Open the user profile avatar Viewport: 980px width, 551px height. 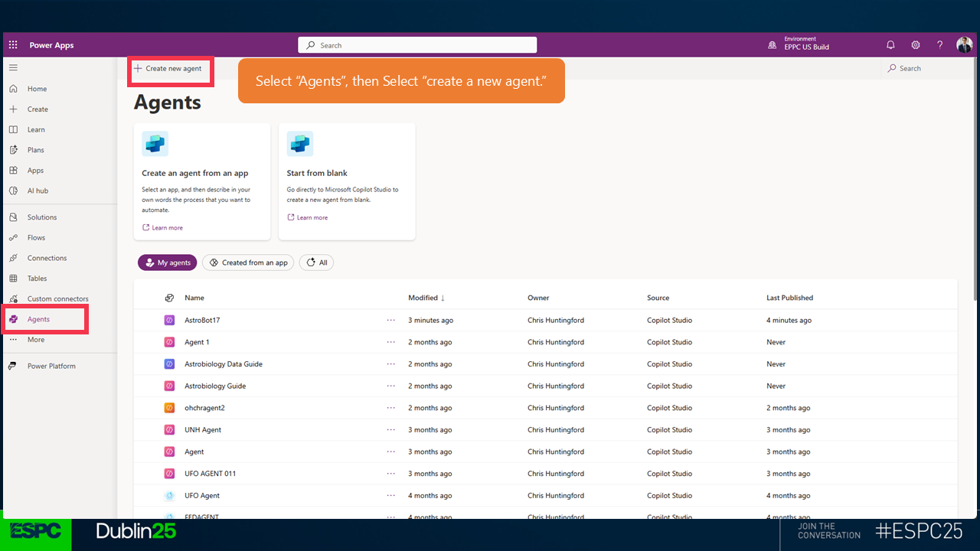click(x=964, y=45)
